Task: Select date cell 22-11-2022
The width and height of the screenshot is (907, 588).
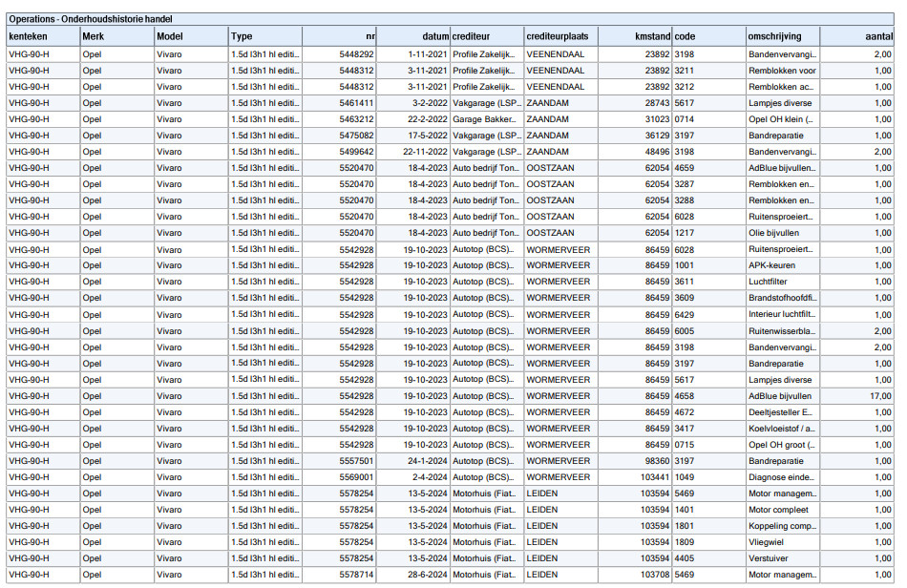Action: pos(413,152)
